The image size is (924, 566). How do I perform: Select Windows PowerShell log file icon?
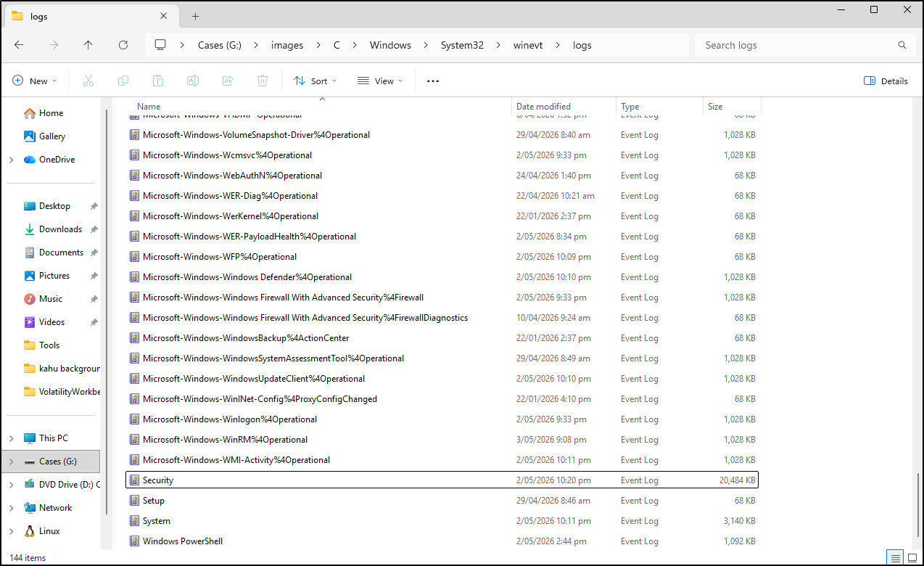click(133, 541)
